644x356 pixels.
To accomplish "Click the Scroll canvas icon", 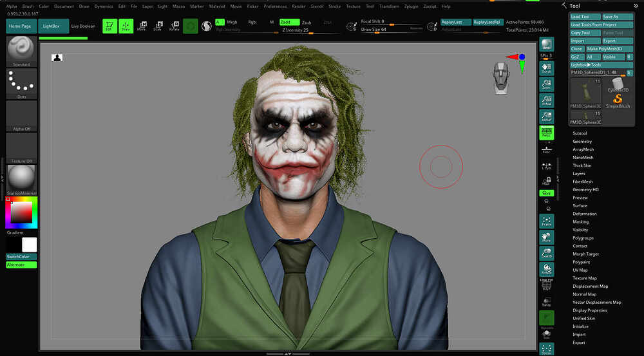I will click(x=546, y=68).
